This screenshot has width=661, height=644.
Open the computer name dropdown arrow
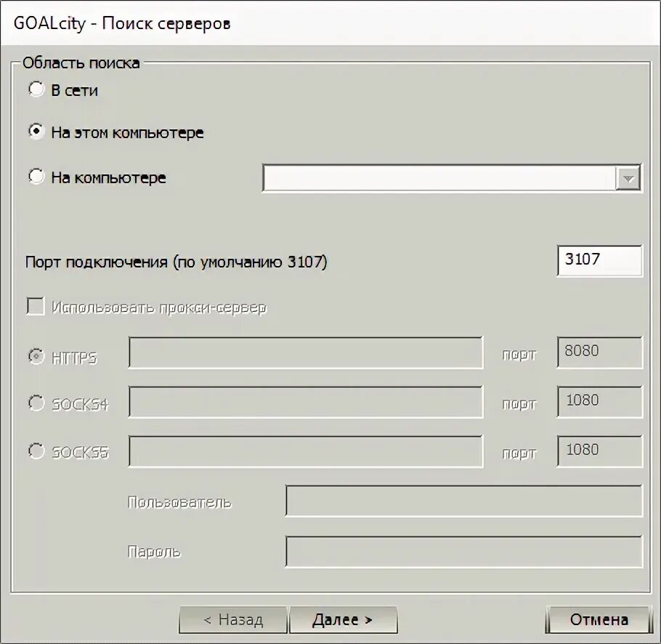coord(628,178)
